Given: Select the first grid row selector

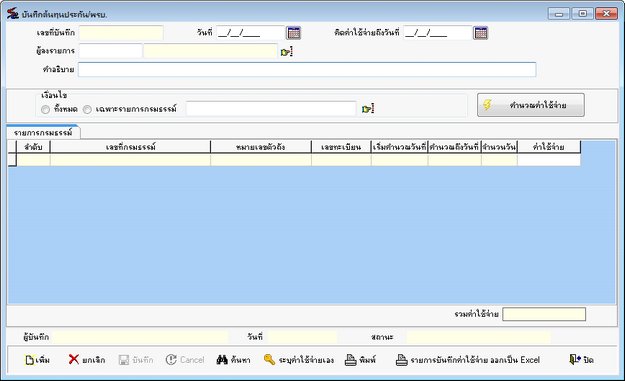Looking at the screenshot, I should point(12,160).
